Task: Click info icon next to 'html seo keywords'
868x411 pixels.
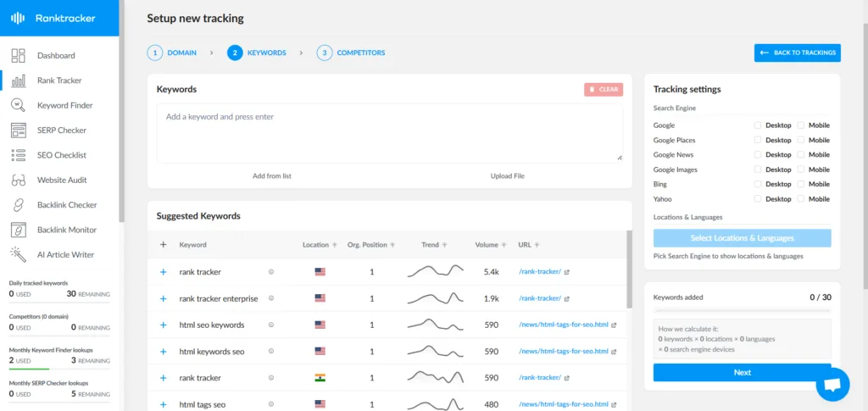Action: tap(271, 325)
